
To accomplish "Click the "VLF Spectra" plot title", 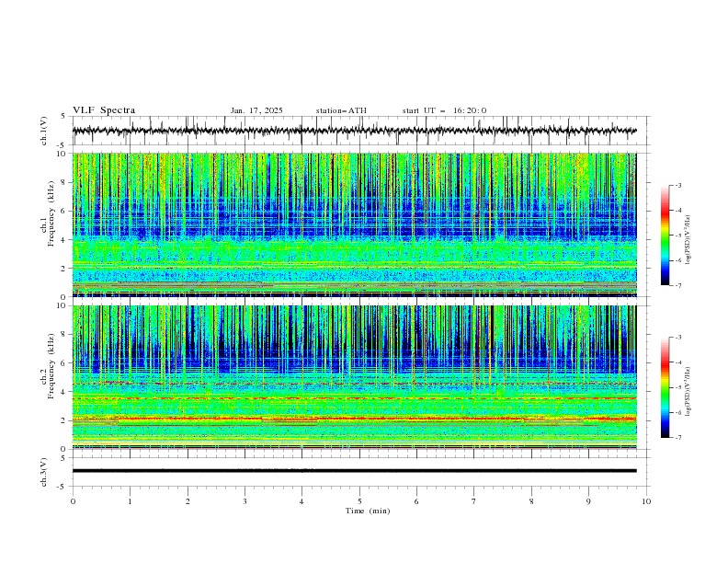I will (x=104, y=110).
